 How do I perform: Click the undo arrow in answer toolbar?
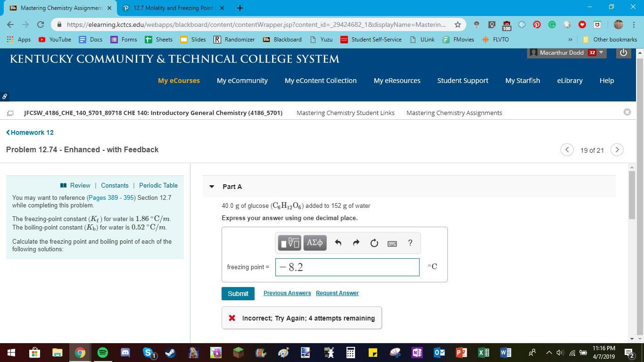pyautogui.click(x=338, y=243)
